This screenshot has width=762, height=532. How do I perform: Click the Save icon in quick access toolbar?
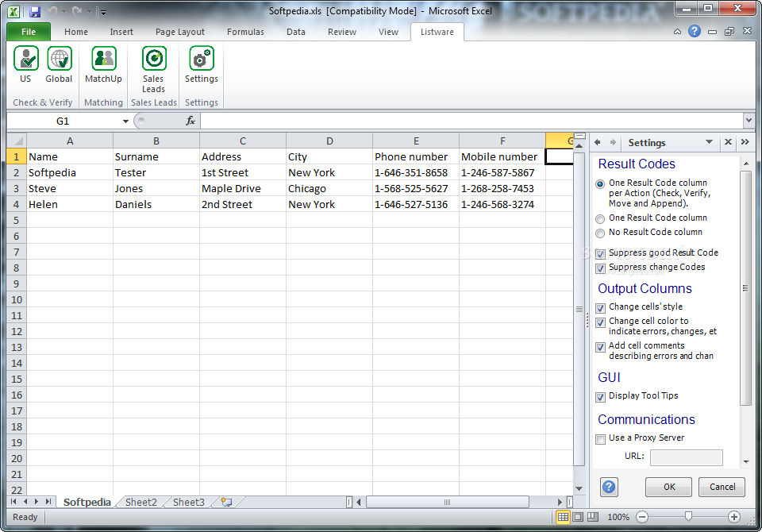(35, 11)
